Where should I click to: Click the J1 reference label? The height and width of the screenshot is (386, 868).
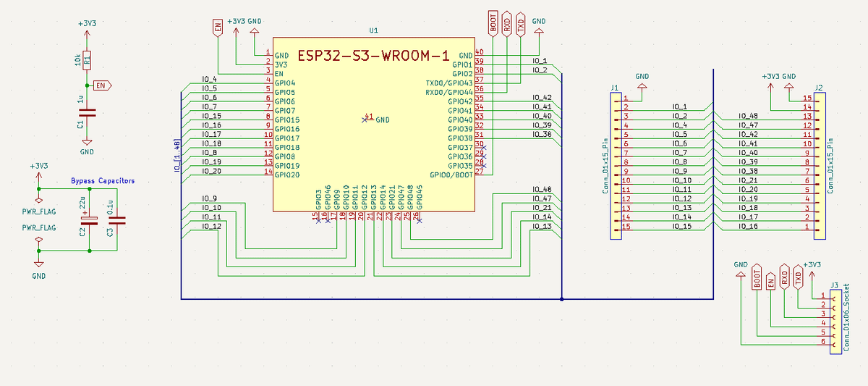(x=614, y=88)
